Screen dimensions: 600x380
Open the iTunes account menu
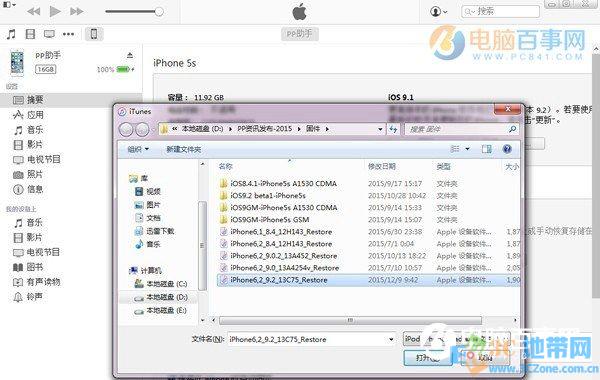(x=439, y=11)
